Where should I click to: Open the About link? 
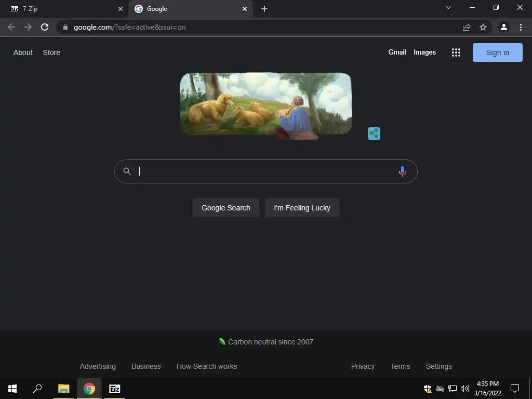coord(23,52)
